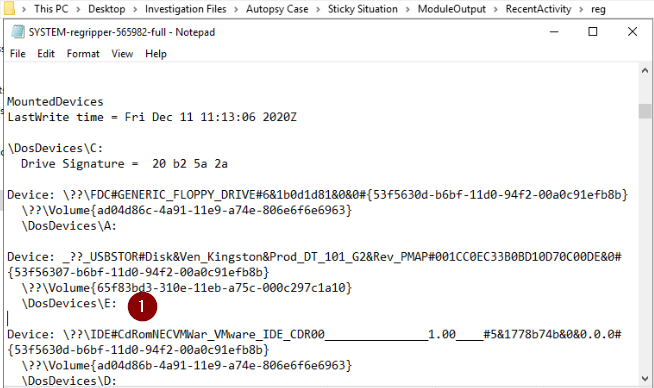This screenshot has width=654, height=388.
Task: Click the vertical scrollbar thumb
Action: [x=645, y=111]
